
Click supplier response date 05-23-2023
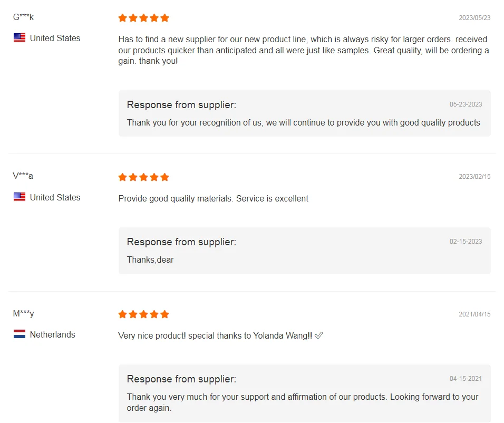[466, 104]
